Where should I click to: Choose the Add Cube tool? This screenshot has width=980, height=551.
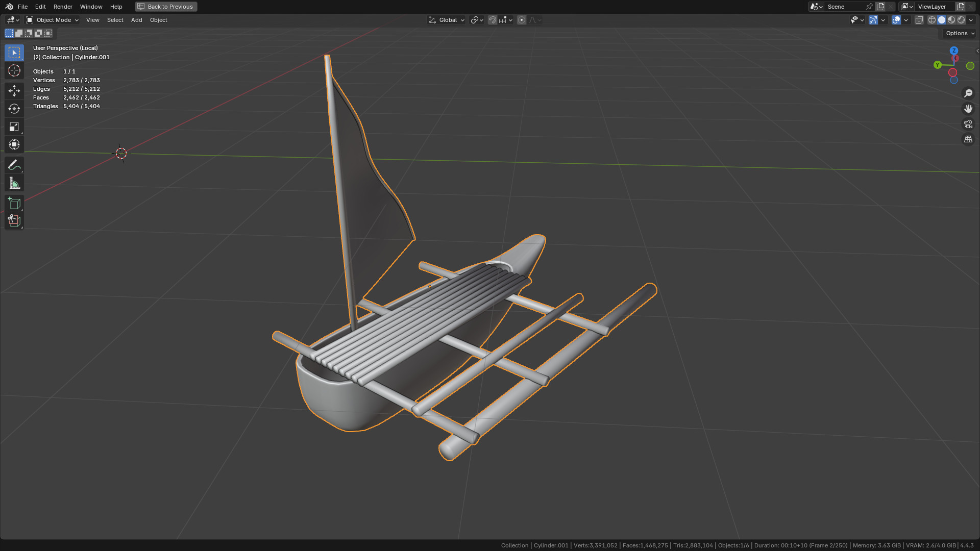(x=14, y=204)
